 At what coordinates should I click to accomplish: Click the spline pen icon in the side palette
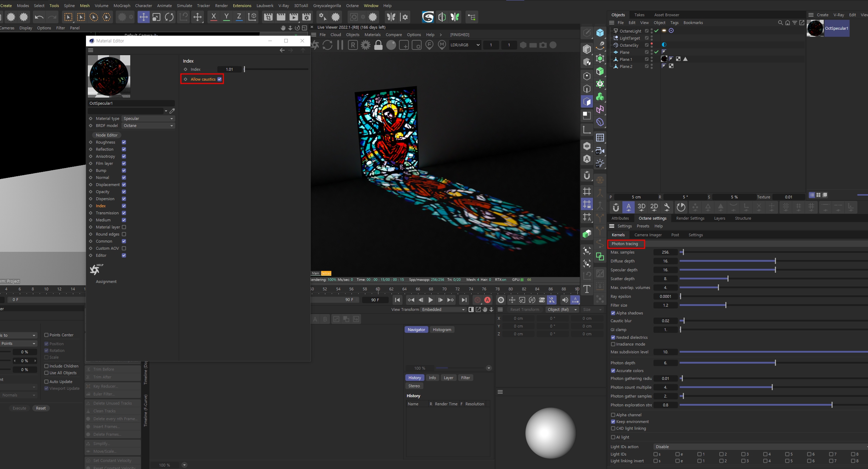[600, 46]
